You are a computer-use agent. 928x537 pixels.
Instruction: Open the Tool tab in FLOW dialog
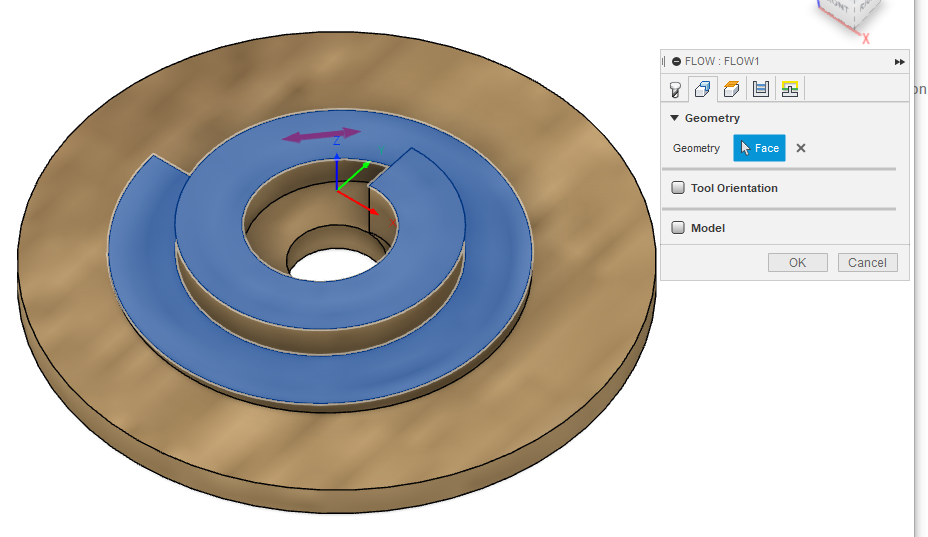click(675, 89)
